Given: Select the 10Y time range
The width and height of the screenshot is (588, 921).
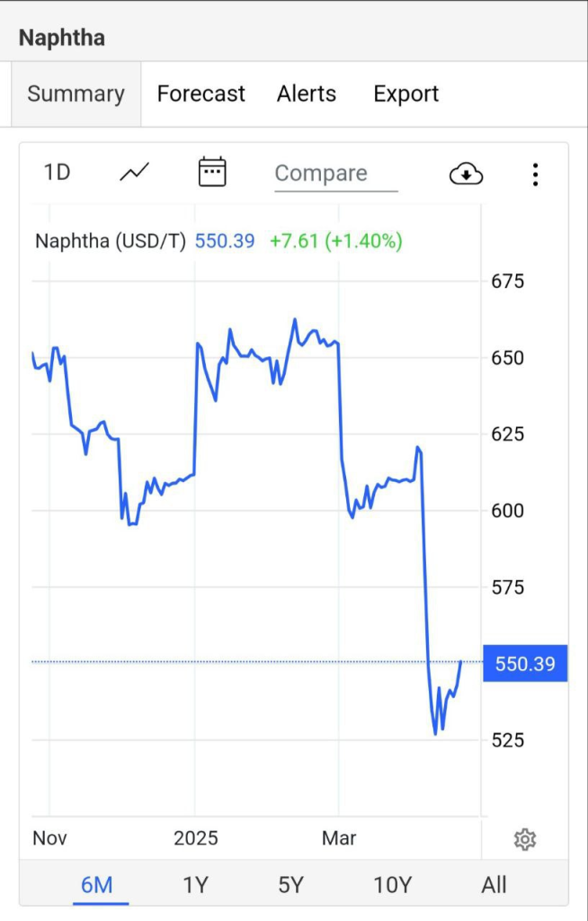Looking at the screenshot, I should [x=392, y=885].
